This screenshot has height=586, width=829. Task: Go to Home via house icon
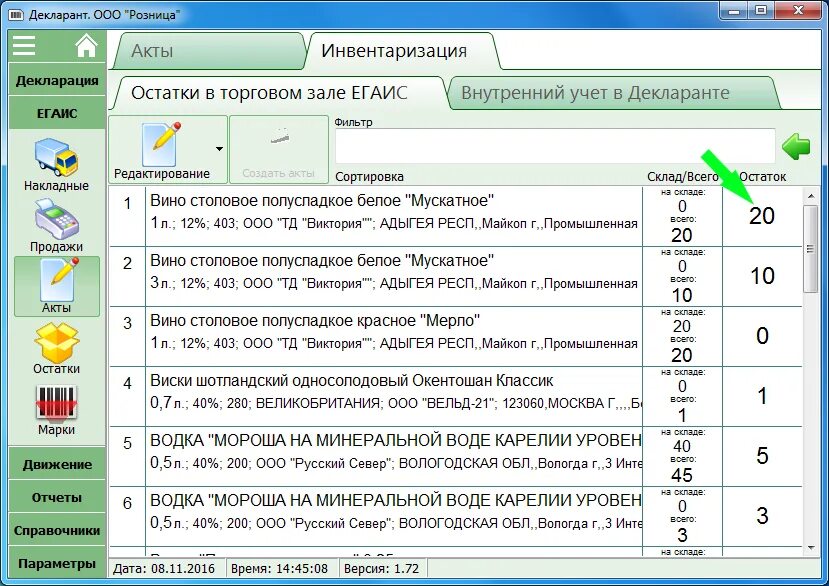click(x=87, y=45)
